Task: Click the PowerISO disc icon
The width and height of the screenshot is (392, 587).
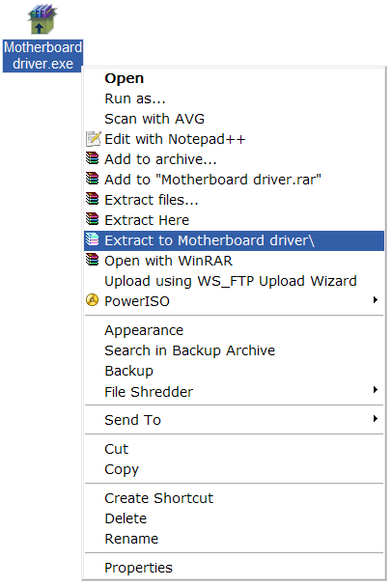Action: (x=92, y=300)
